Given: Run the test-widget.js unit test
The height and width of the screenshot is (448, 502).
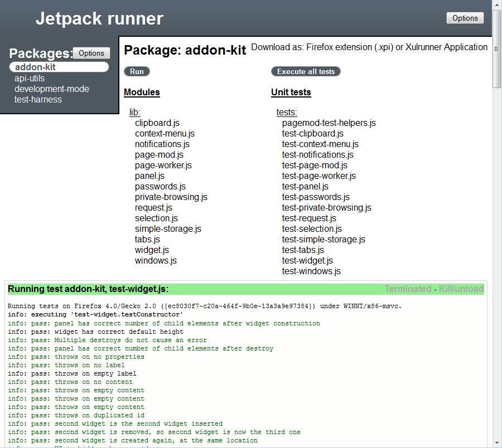Looking at the screenshot, I should click(307, 260).
